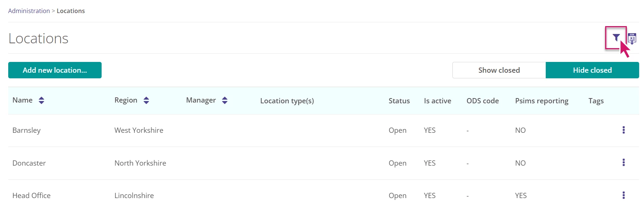
Task: Open Head Office row options menu
Action: 623,195
